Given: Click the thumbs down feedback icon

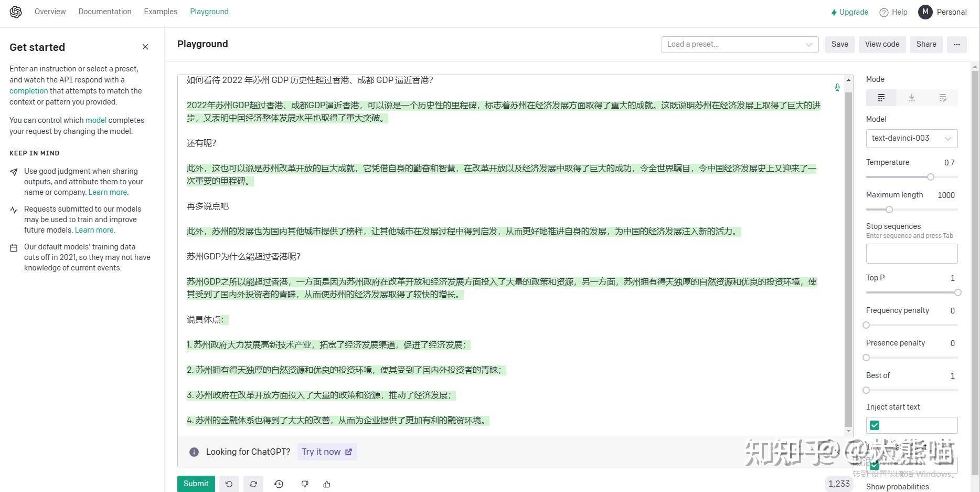Looking at the screenshot, I should [305, 484].
